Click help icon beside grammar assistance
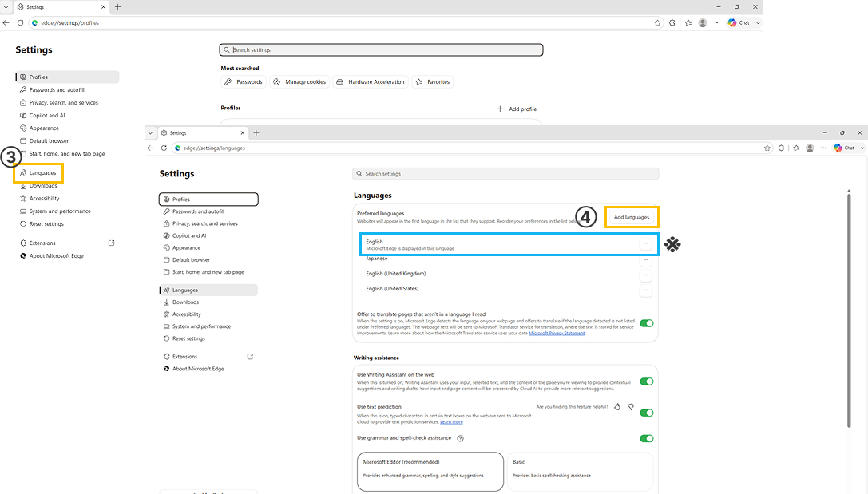The image size is (868, 494). (x=460, y=438)
